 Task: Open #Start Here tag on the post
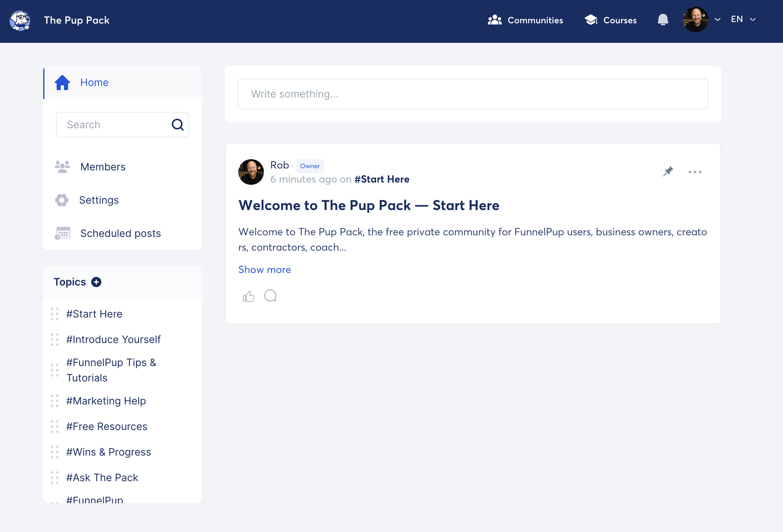(382, 179)
